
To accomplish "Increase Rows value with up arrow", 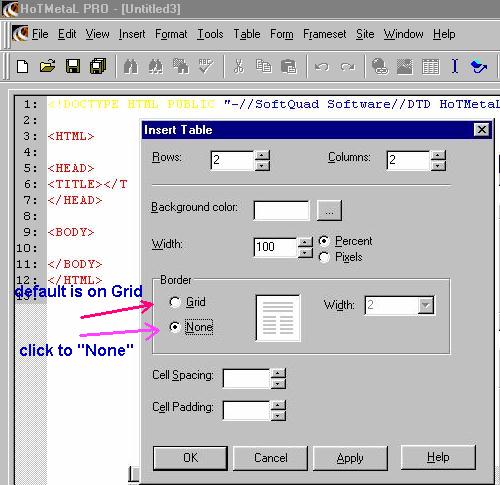I will 262,155.
